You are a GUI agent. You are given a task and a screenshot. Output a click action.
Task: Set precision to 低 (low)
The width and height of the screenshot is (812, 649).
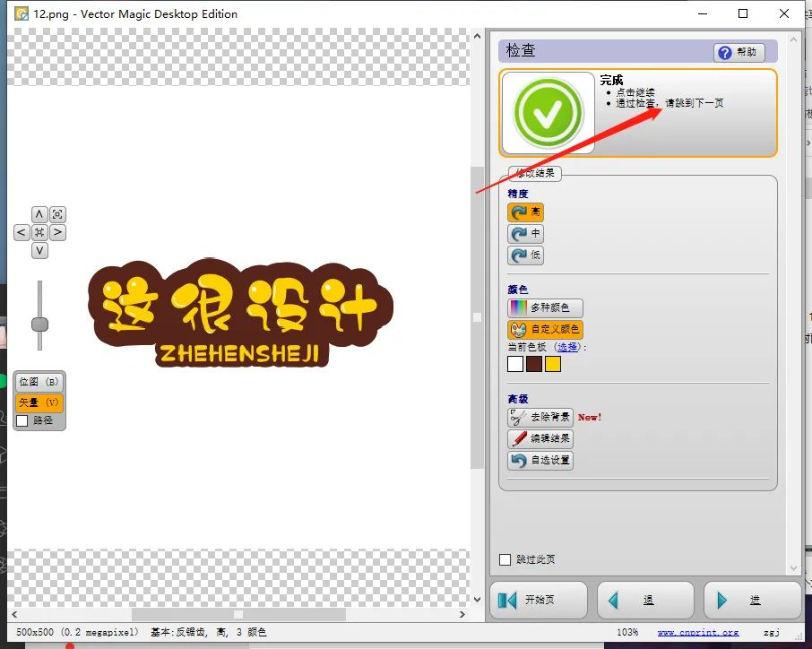(x=525, y=255)
